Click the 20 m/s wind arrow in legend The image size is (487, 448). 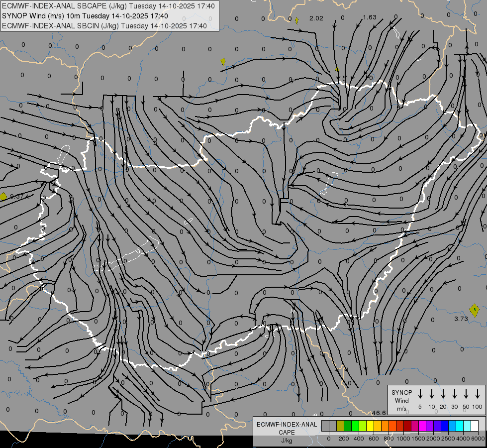[x=443, y=394]
